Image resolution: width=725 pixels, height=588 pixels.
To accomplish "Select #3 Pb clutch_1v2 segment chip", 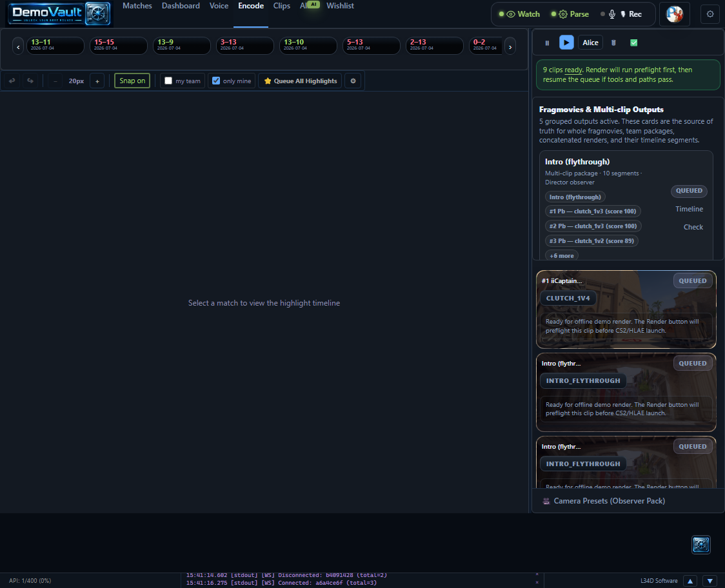I will point(592,241).
